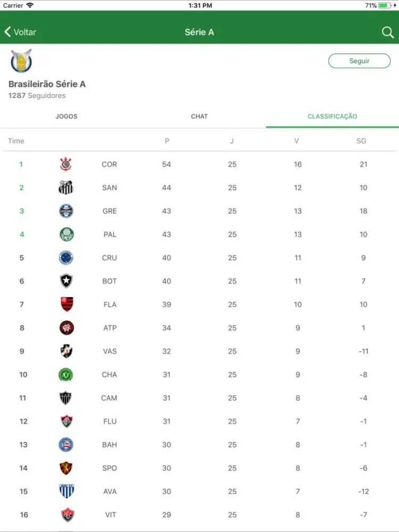Switch to the JOGOS tab
399x532 pixels.
pyautogui.click(x=66, y=117)
